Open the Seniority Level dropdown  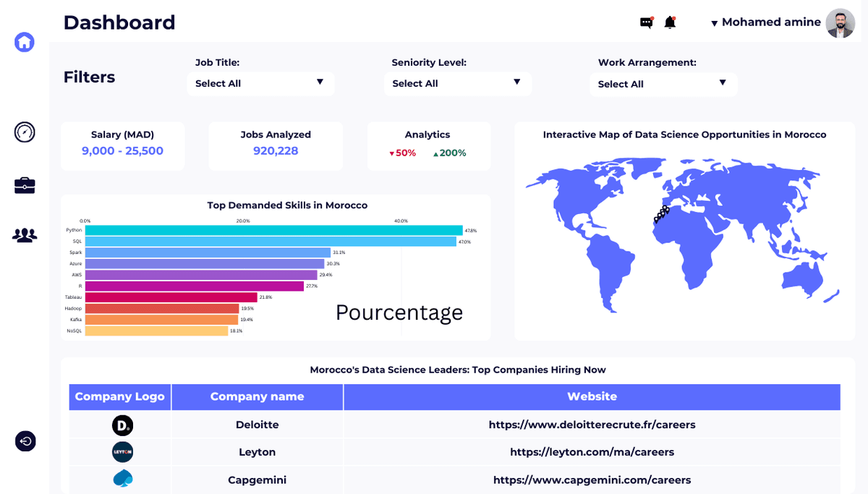point(457,83)
